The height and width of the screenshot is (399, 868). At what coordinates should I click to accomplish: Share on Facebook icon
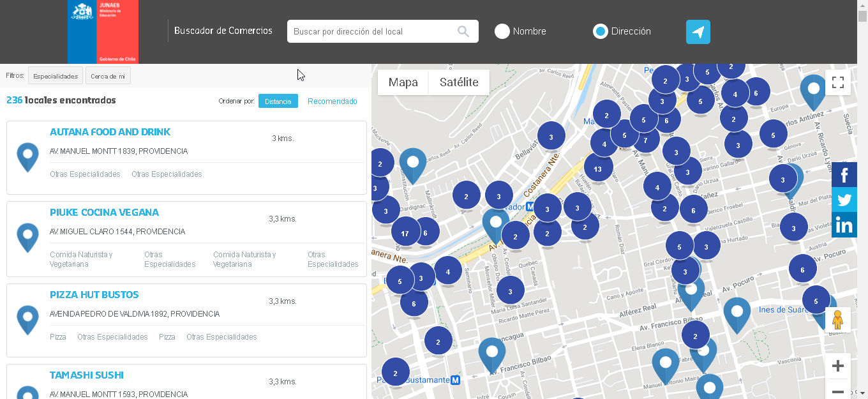[844, 175]
